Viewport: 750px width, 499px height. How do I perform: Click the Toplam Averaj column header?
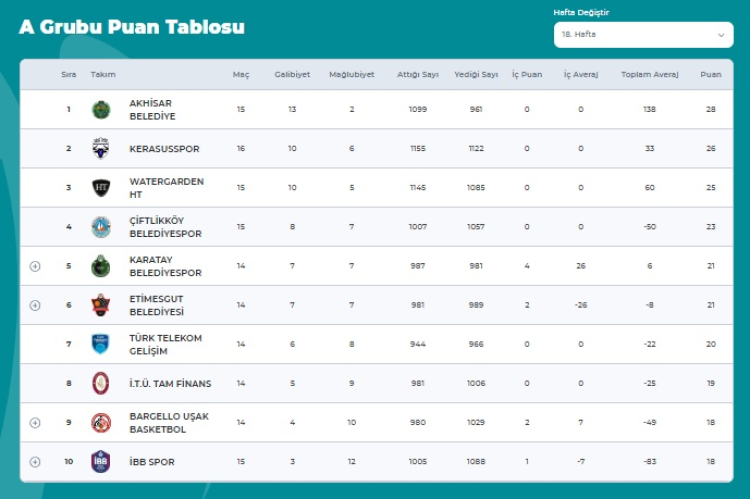coord(649,75)
